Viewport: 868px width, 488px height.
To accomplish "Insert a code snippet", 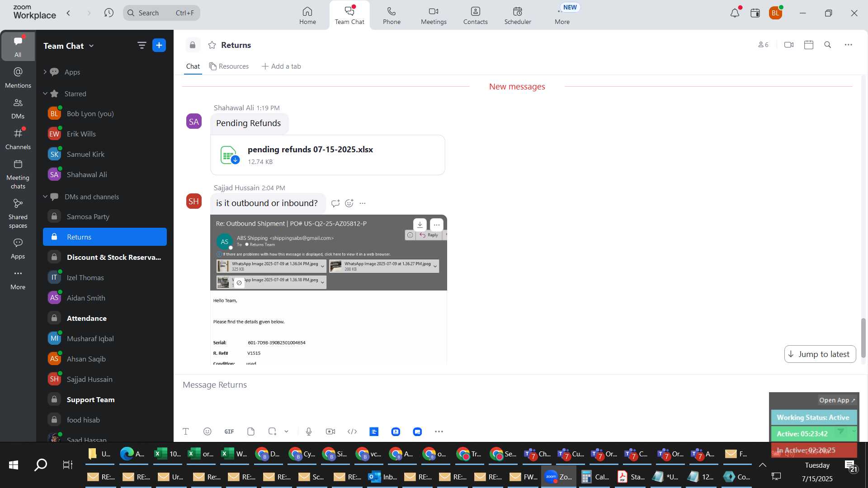I will [x=352, y=432].
